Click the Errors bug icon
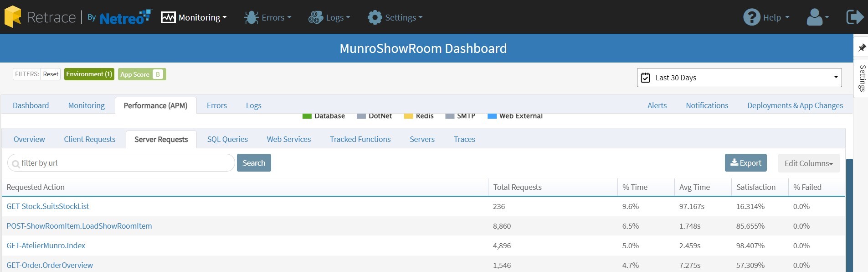Viewport: 868px width, 272px height. click(251, 17)
